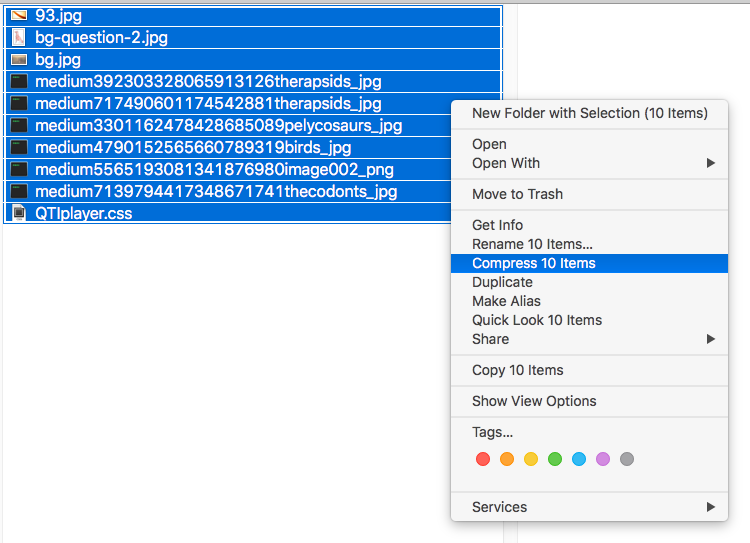Click the icon of medium713979441734867174​1thecodonts_jpg
The height and width of the screenshot is (543, 750).
coord(19,191)
